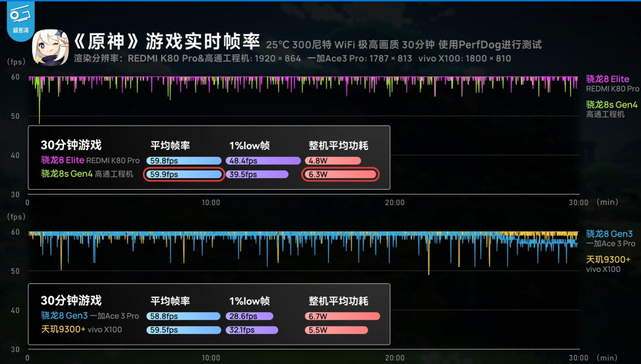Click the green 骁龙8s Gen4 chart legend
The image size is (641, 364).
pos(612,104)
